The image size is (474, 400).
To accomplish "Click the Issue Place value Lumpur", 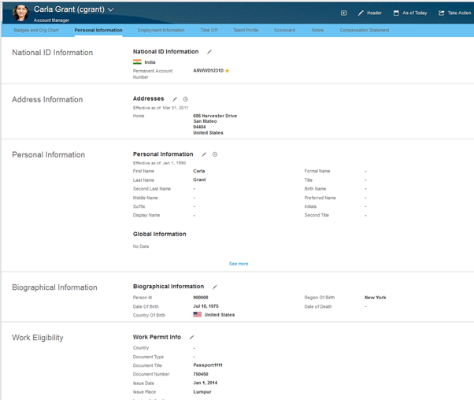I will coord(202,392).
